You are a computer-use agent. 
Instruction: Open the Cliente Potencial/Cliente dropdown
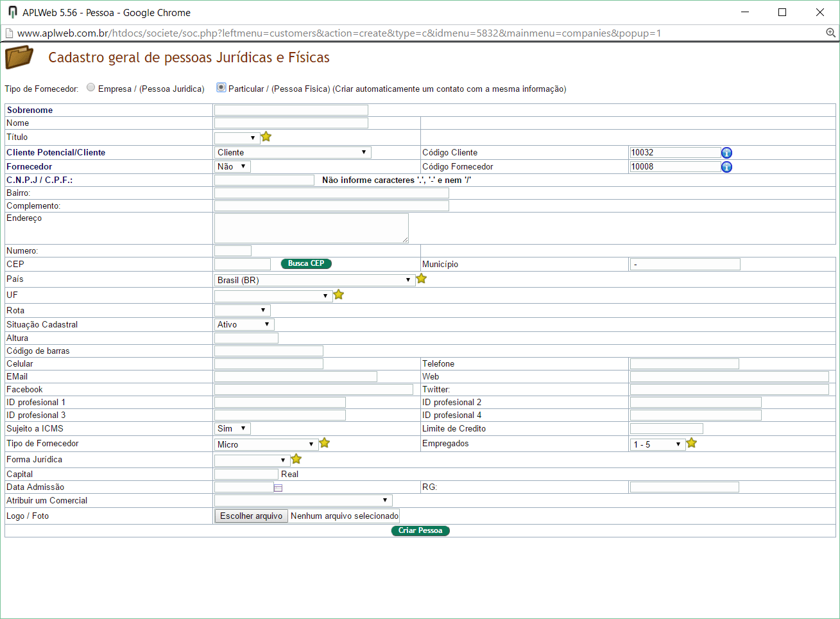(x=293, y=152)
